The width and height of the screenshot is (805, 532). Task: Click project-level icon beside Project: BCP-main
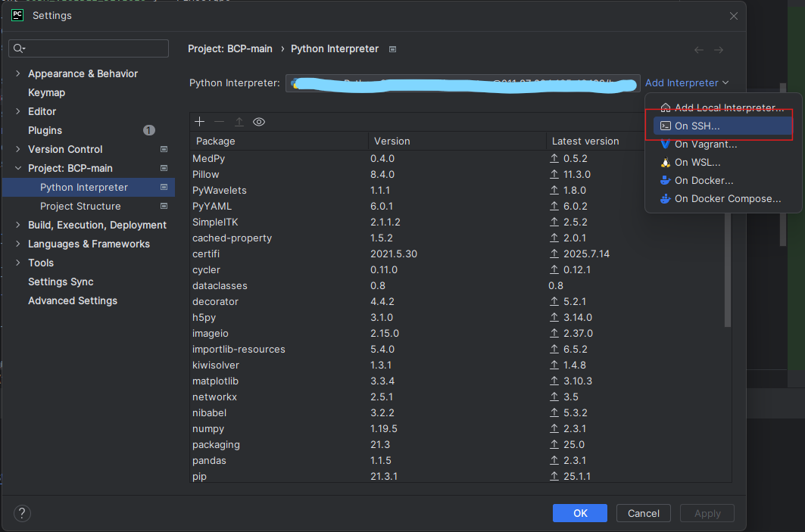tap(164, 168)
